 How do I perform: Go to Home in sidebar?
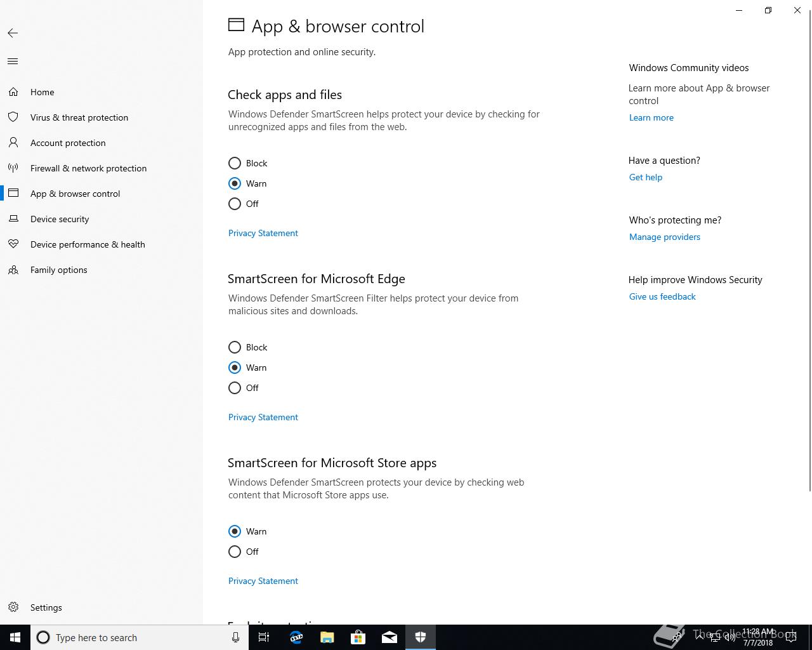click(43, 92)
